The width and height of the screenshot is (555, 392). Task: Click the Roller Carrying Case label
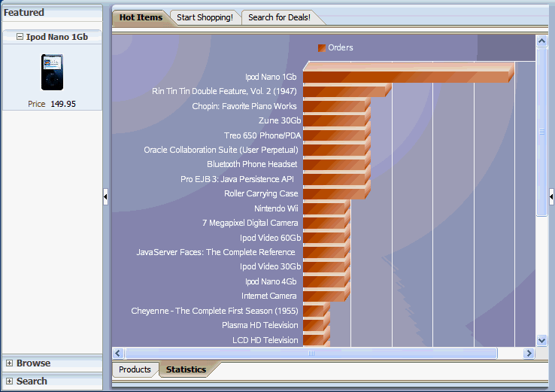point(261,193)
